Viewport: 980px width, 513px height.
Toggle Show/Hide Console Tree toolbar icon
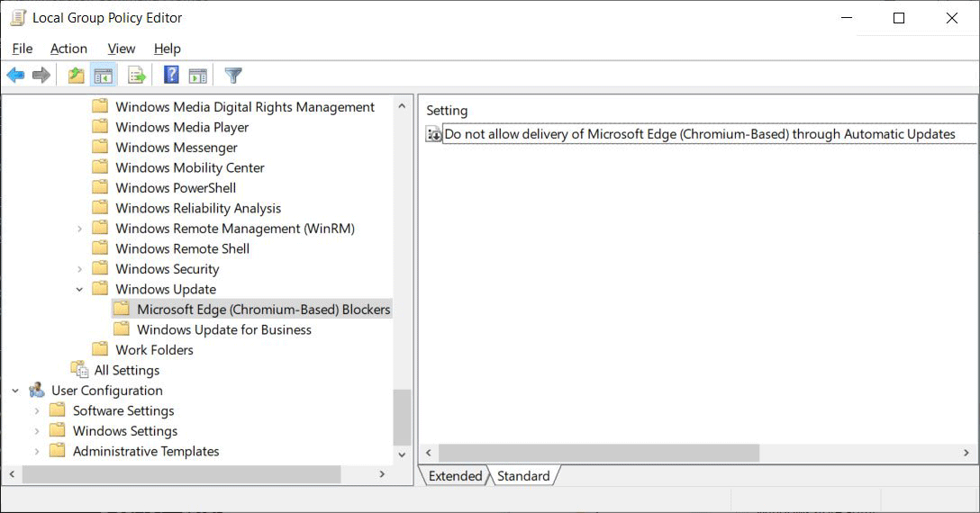103,76
